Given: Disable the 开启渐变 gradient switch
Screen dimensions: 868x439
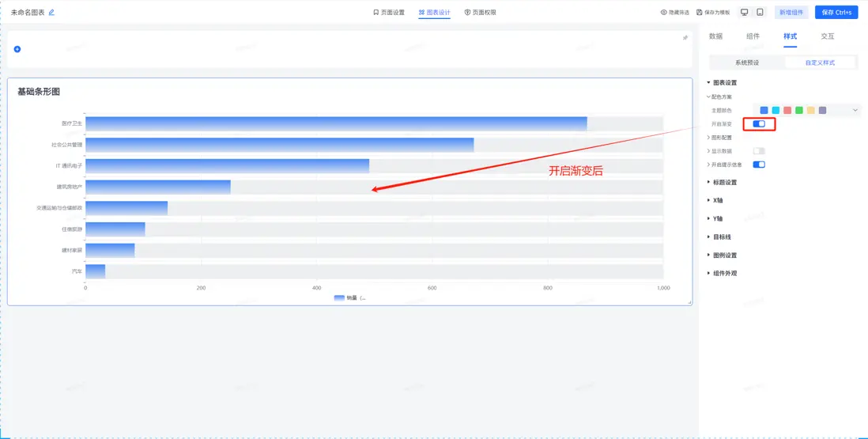Looking at the screenshot, I should (759, 124).
